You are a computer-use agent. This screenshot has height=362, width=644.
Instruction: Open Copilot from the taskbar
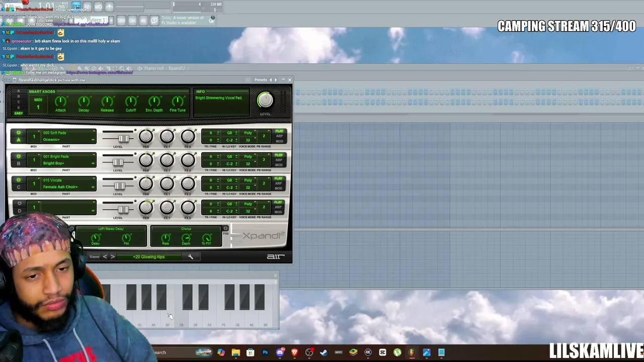coord(221,352)
